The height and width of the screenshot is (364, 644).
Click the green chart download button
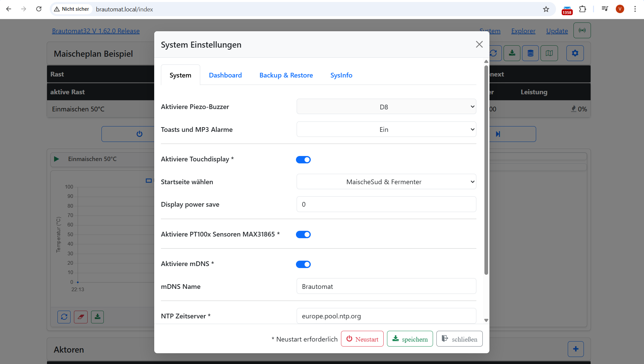(97, 317)
